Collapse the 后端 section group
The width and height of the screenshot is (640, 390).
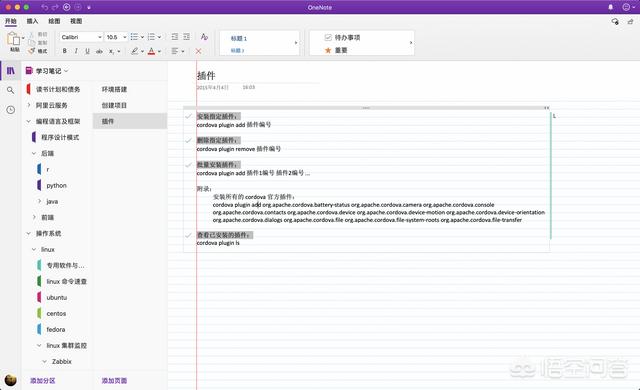point(34,153)
